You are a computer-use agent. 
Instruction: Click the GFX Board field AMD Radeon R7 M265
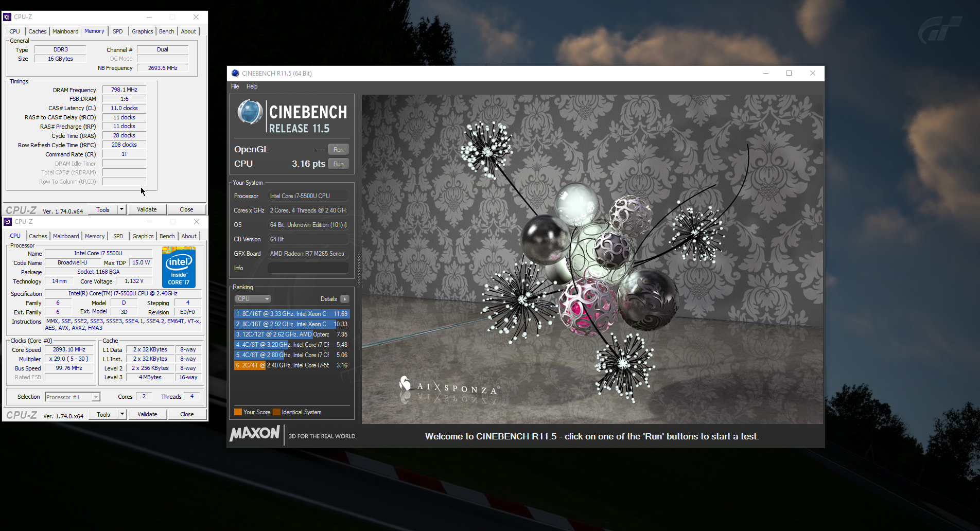point(308,254)
